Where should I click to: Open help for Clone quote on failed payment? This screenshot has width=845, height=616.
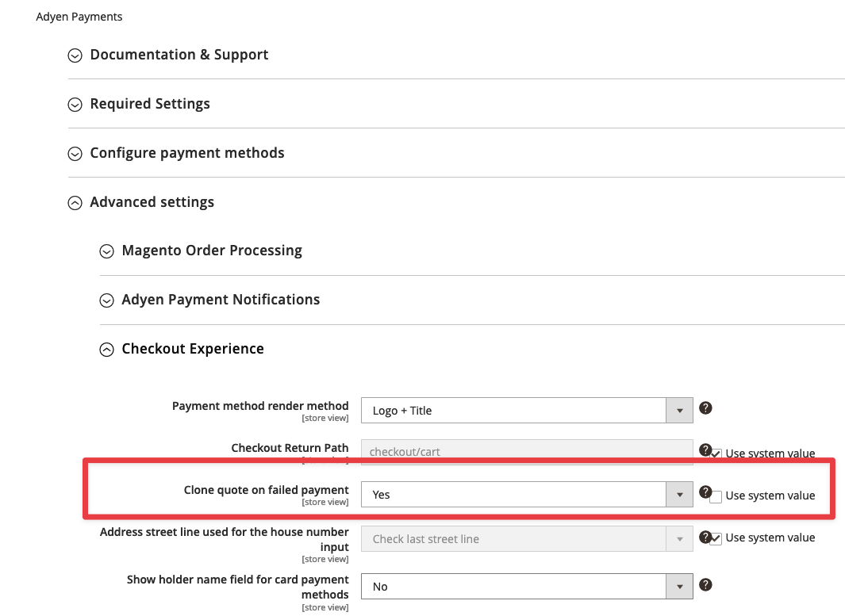click(705, 492)
